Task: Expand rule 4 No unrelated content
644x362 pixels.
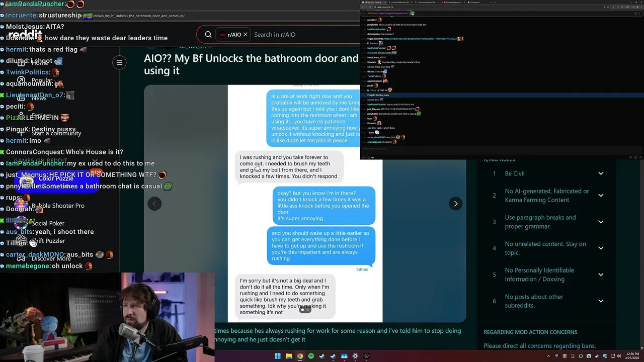Action: click(x=601, y=248)
